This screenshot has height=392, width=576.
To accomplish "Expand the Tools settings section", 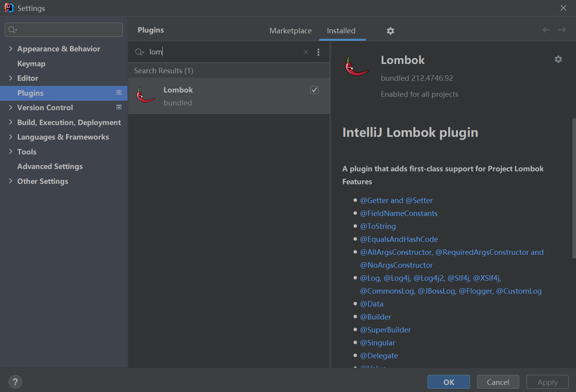I will pyautogui.click(x=11, y=152).
